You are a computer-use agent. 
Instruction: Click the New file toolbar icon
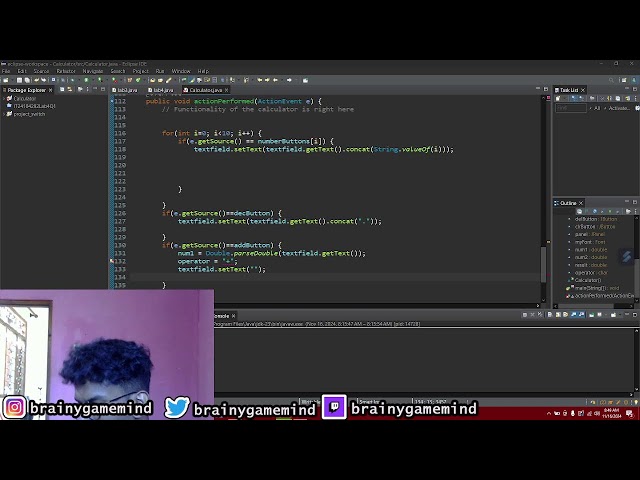6,80
